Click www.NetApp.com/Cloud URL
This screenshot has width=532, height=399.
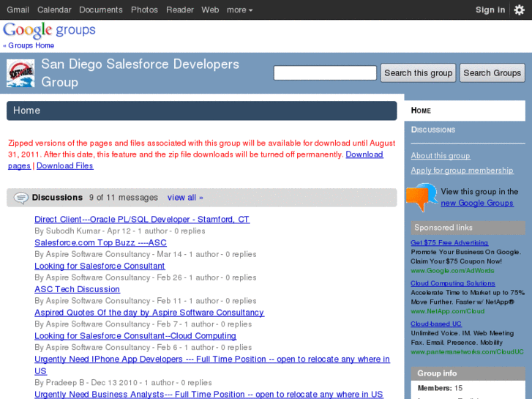point(448,311)
